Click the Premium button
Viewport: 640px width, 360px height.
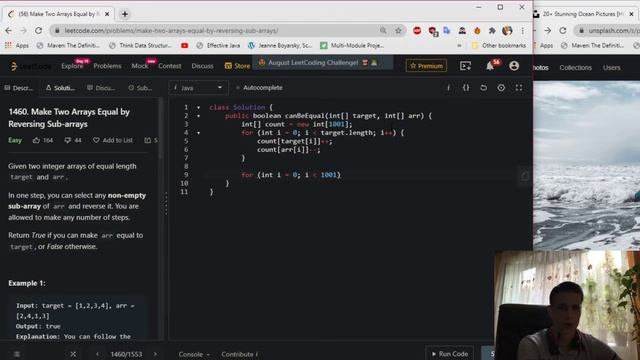pos(426,66)
